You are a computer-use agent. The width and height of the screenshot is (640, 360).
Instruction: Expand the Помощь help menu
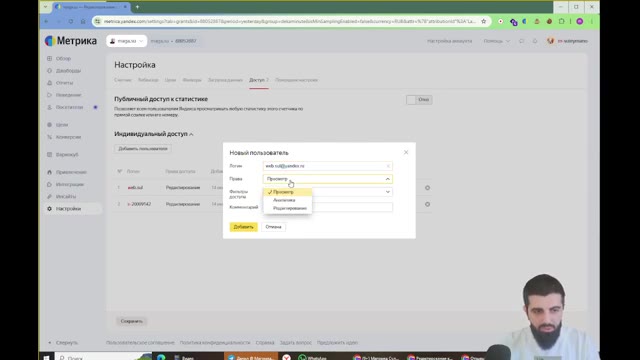496,41
